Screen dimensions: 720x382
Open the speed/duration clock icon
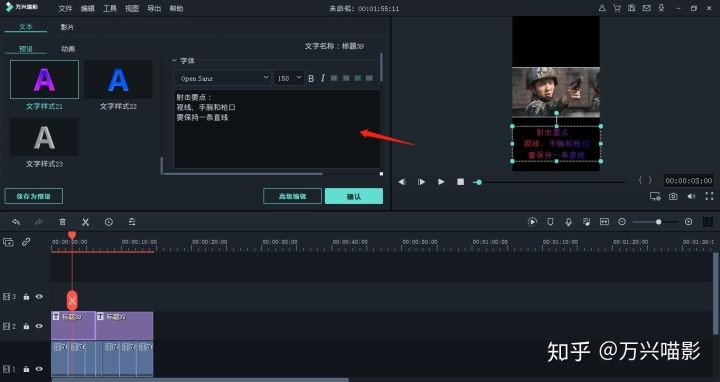click(x=109, y=222)
